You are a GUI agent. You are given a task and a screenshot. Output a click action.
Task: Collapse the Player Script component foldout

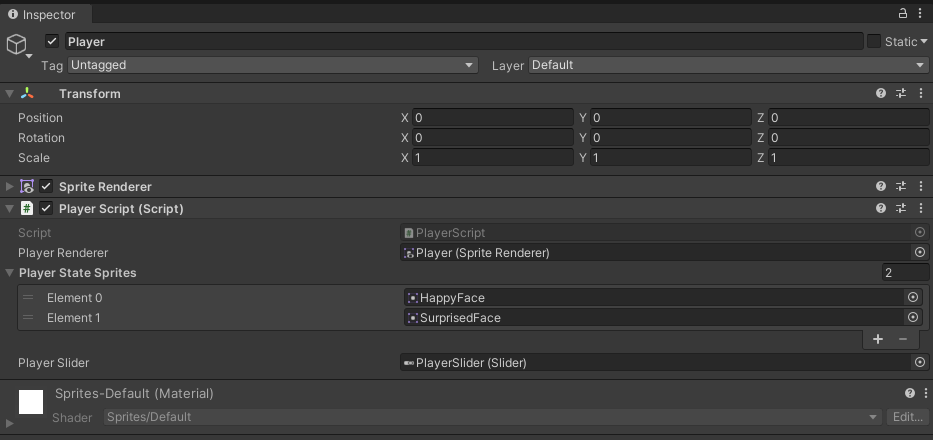[9, 208]
